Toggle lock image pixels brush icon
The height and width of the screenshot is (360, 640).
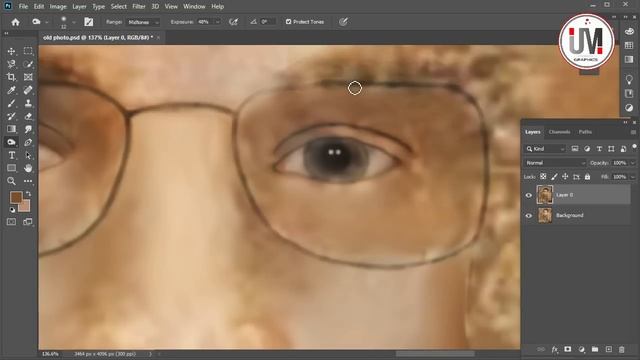554,177
